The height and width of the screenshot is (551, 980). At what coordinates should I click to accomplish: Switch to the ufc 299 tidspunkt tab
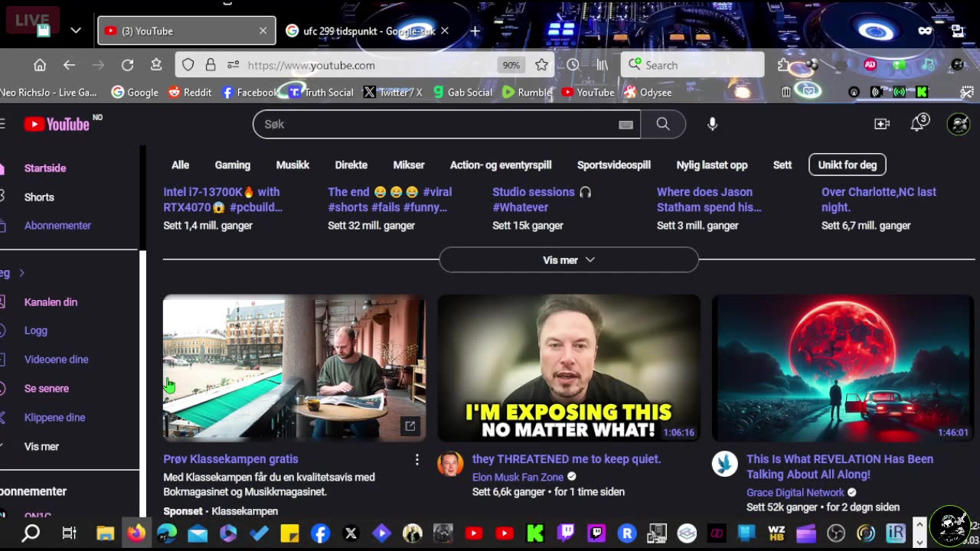coord(367,31)
